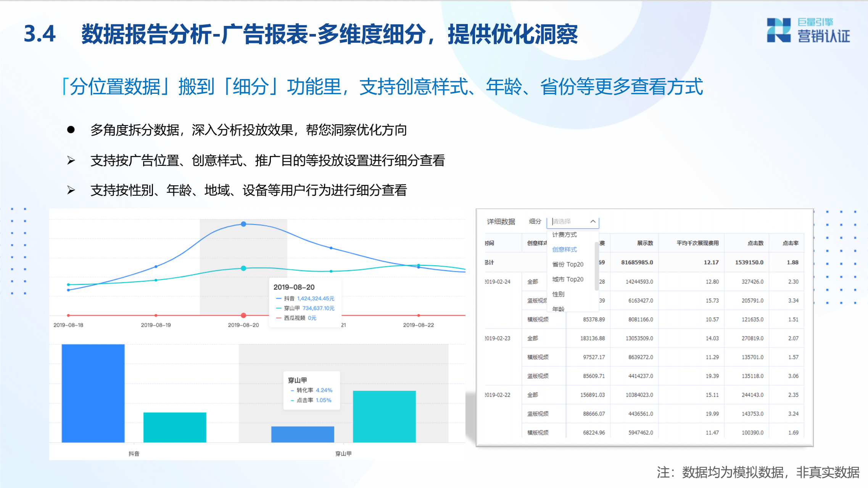Click the 2019-08-18 axis label

tap(68, 325)
